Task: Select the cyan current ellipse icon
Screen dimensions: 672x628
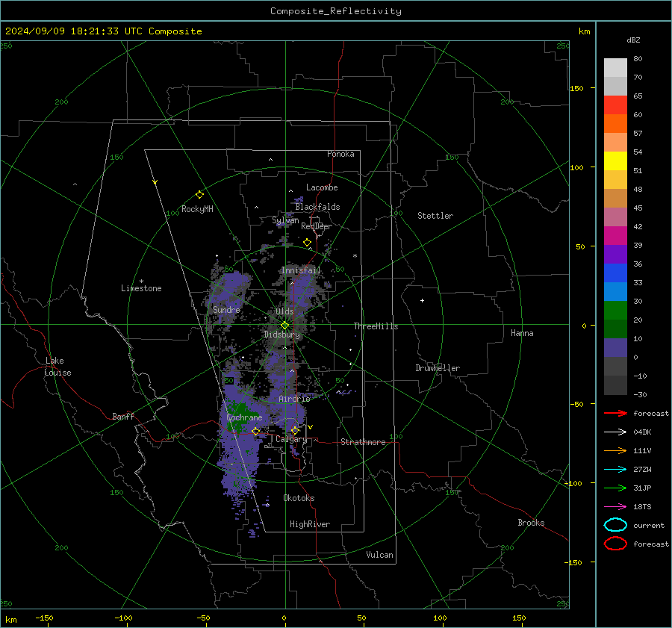Action: click(x=615, y=525)
